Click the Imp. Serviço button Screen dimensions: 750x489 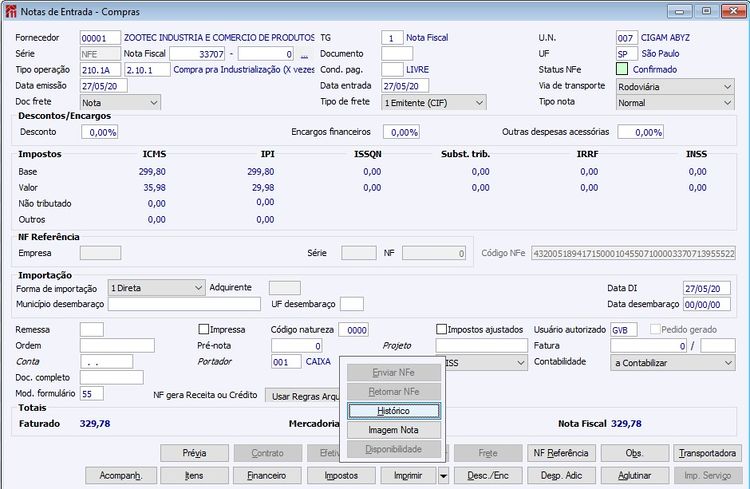point(708,476)
